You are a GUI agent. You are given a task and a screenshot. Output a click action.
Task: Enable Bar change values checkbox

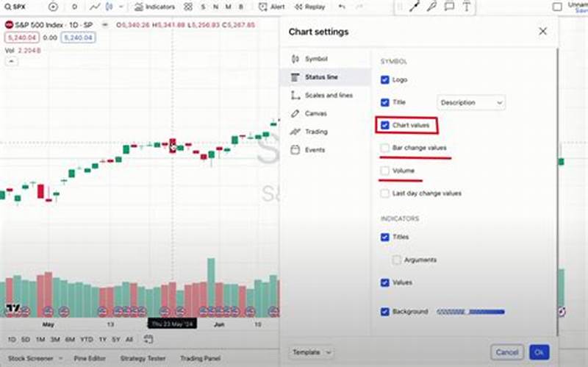384,148
